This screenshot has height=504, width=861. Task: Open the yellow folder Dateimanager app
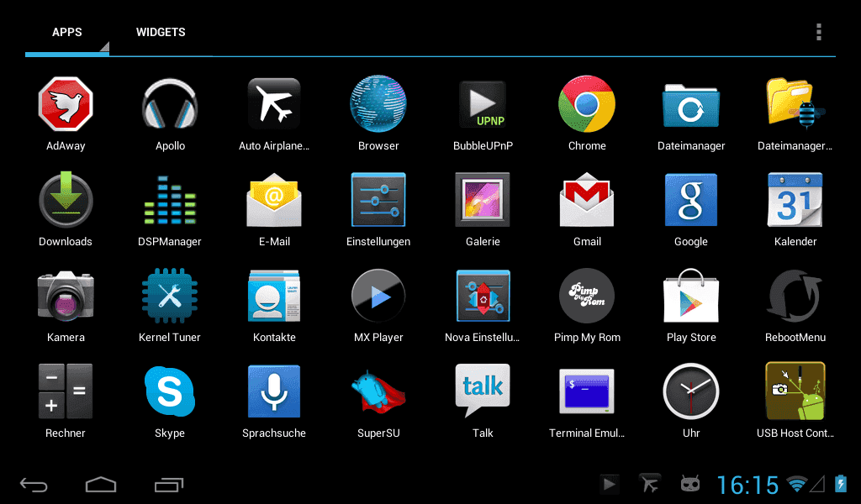click(795, 103)
